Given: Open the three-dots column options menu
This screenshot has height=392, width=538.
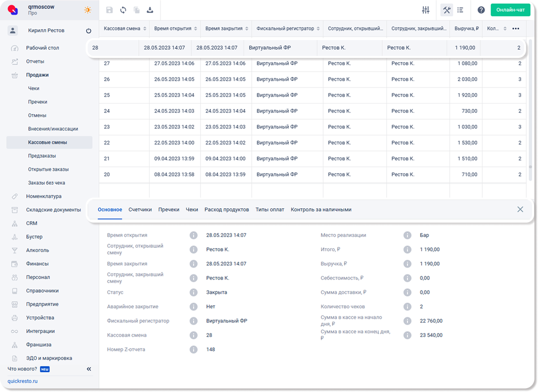Looking at the screenshot, I should pos(516,29).
